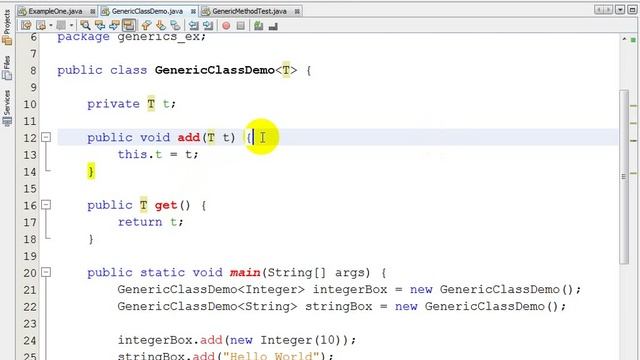
Task: Go Back using the toolbar arrow icon
Action: tap(41, 26)
